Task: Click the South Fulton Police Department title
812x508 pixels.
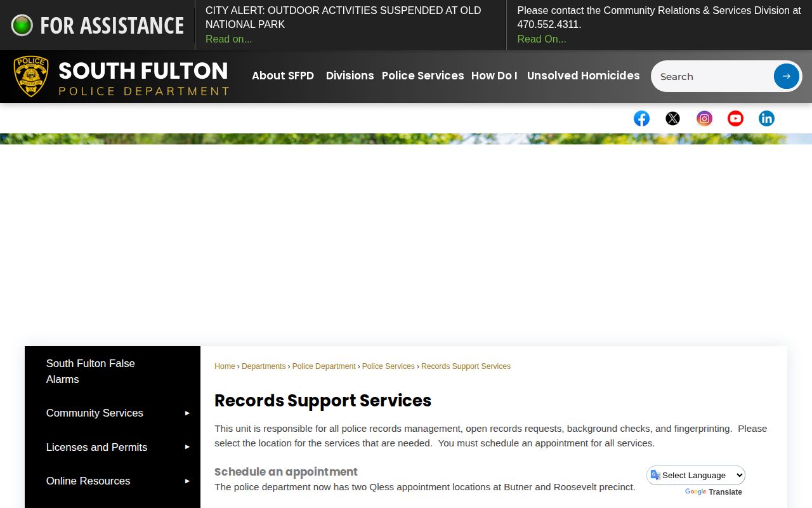Action: pos(143,77)
